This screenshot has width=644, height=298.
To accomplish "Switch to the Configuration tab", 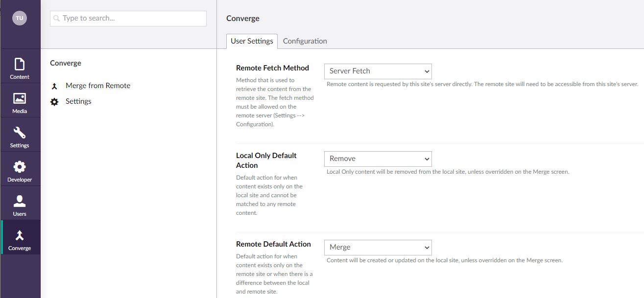I will (x=305, y=41).
